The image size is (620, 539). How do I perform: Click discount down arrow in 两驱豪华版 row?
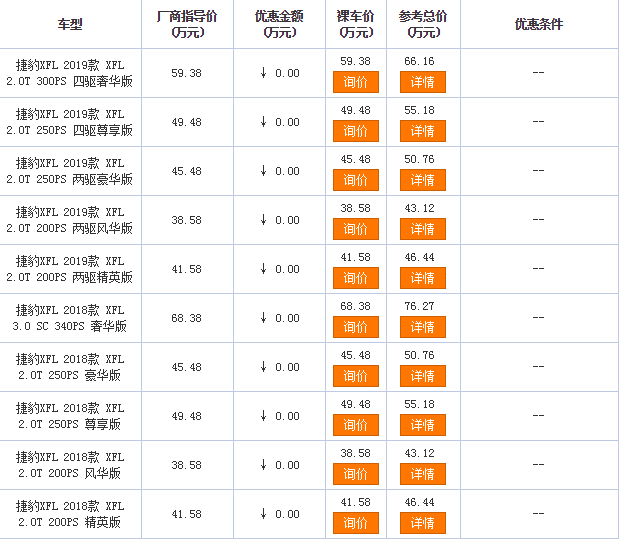pos(263,170)
